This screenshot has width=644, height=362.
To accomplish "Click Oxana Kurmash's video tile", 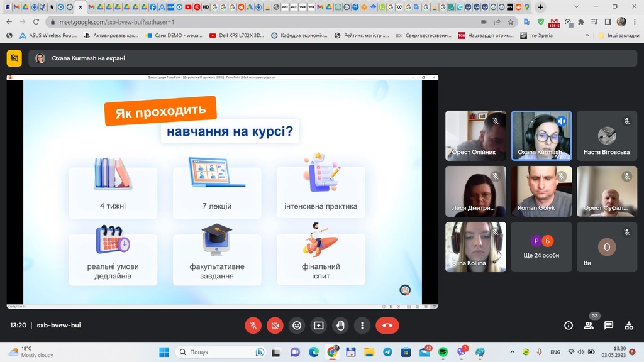I will tap(541, 136).
